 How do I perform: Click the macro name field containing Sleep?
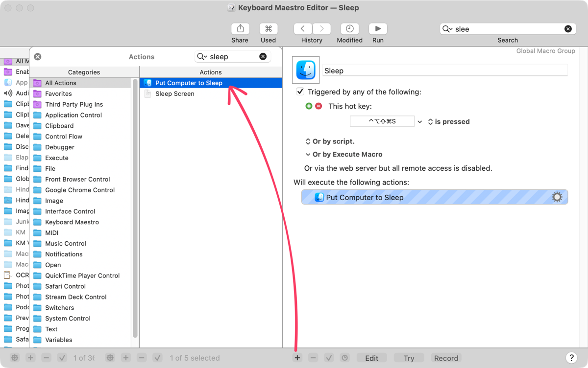[444, 71]
